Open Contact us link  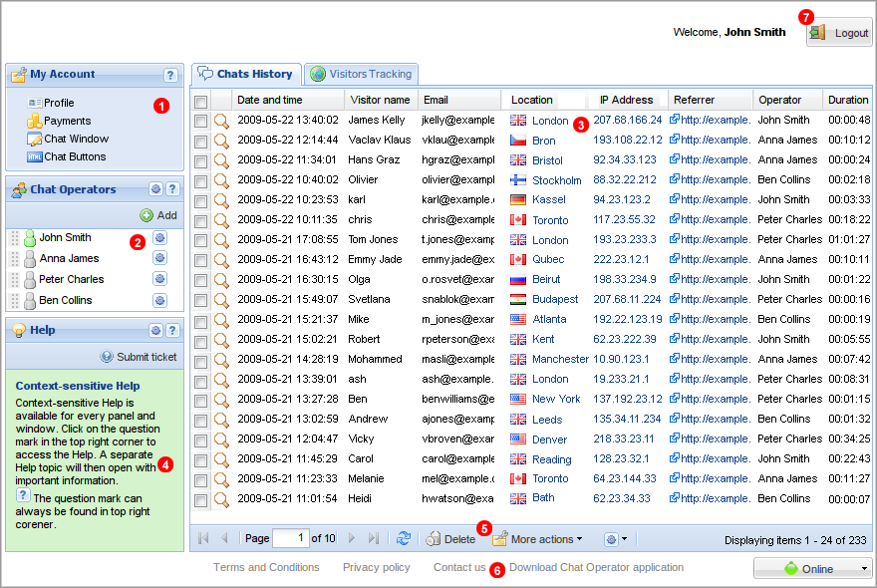pyautogui.click(x=459, y=567)
